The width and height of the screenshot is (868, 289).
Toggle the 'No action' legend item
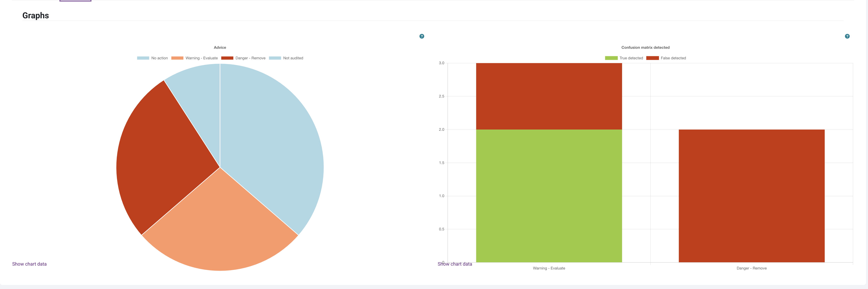tap(152, 58)
